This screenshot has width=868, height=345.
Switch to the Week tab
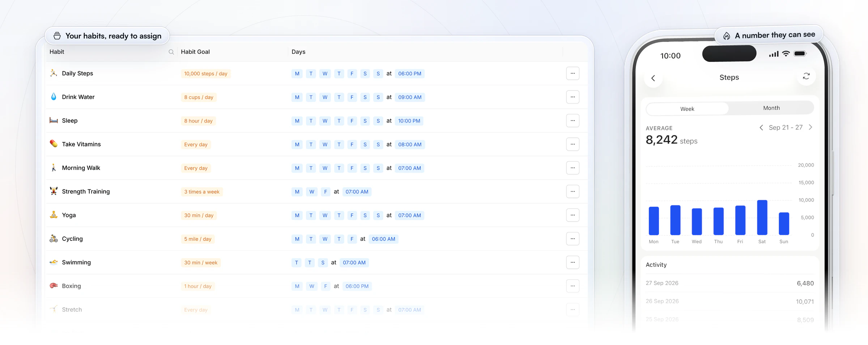(x=687, y=109)
